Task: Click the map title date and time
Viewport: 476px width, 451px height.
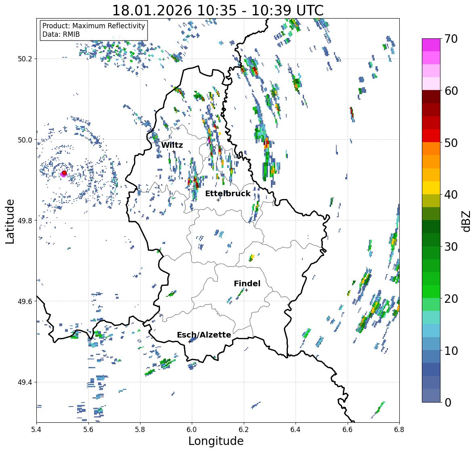Action: point(218,10)
